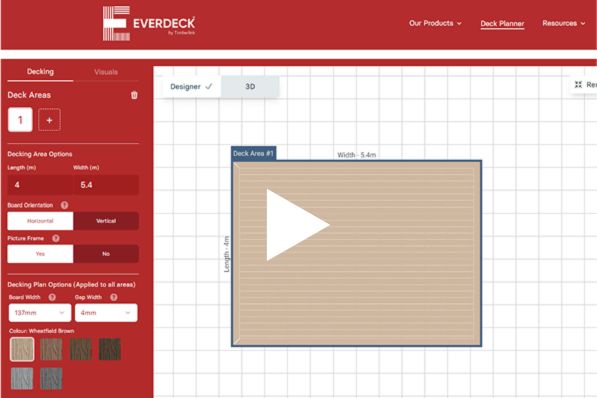
Task: Click the 'Colour: Wheatfield Brown' label
Action: [x=42, y=331]
